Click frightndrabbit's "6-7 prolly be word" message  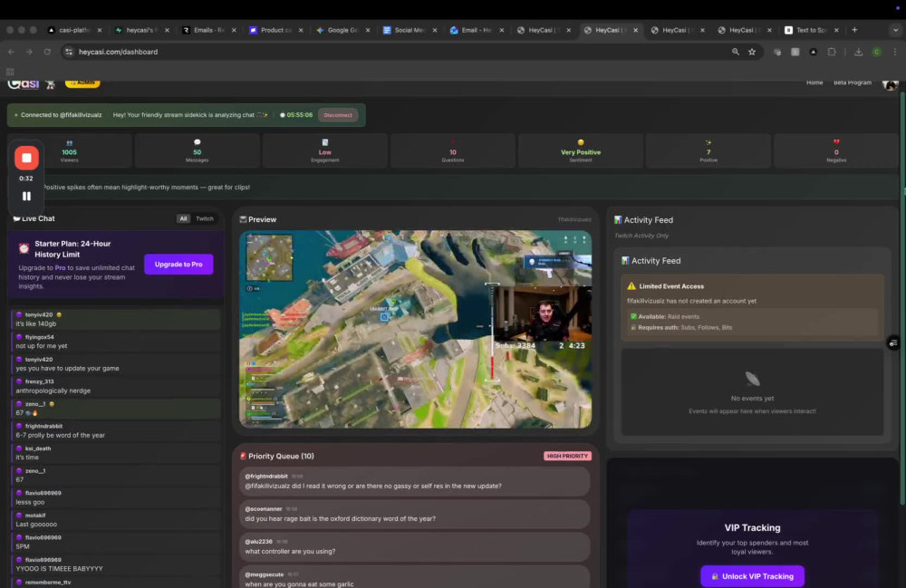click(116, 431)
